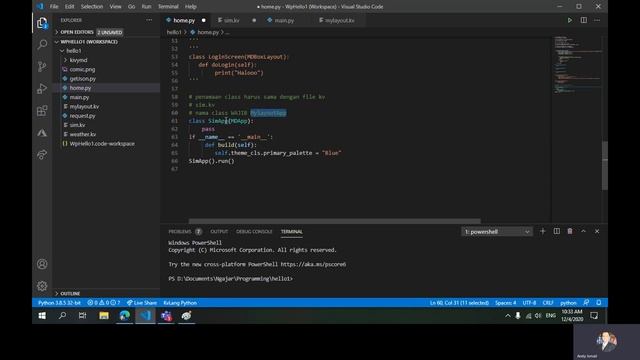Screen dimensions: 640x360
Task: Show hidden system tray icons
Action: 508,316
